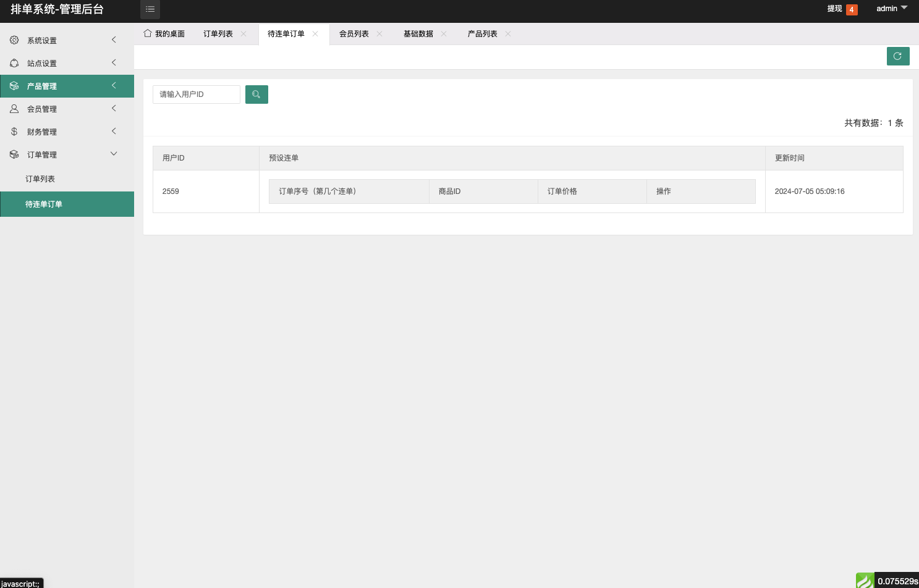Close the 订单列表 tab
The image size is (919, 588).
244,34
